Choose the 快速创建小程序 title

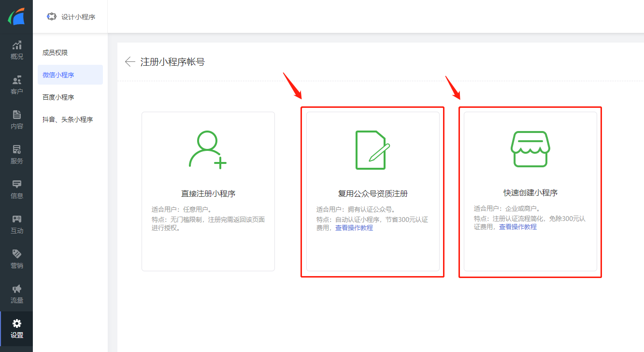pyautogui.click(x=530, y=193)
